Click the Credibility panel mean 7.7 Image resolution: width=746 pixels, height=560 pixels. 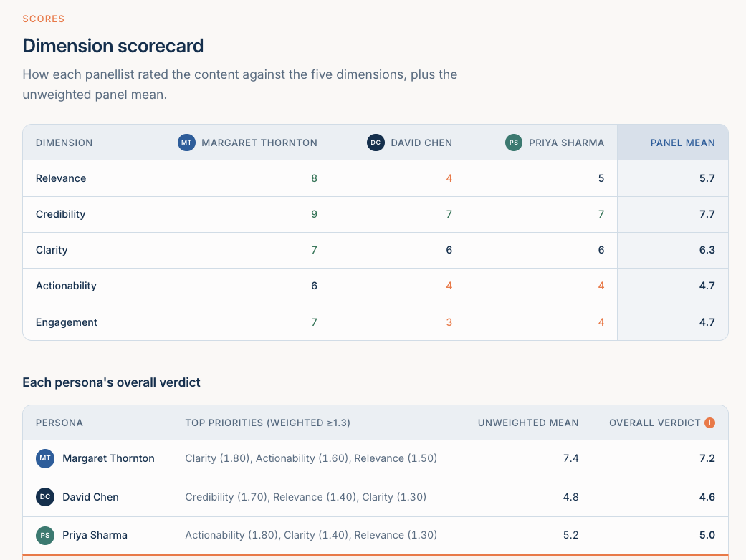coord(707,214)
